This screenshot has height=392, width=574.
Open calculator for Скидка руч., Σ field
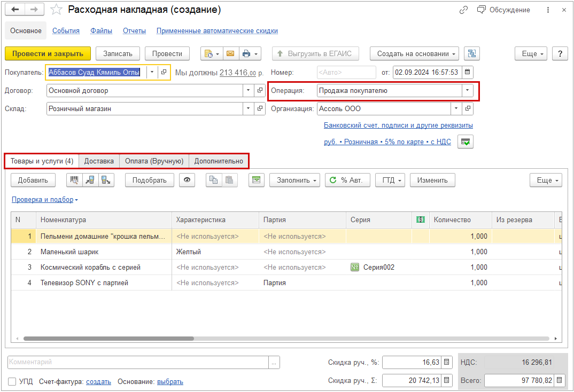pyautogui.click(x=447, y=381)
